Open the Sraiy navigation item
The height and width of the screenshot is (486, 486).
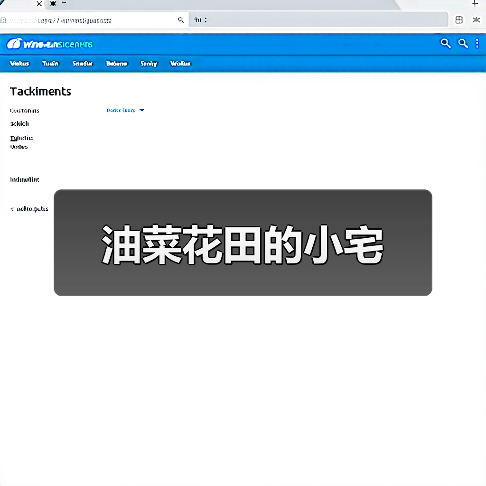pyautogui.click(x=149, y=63)
